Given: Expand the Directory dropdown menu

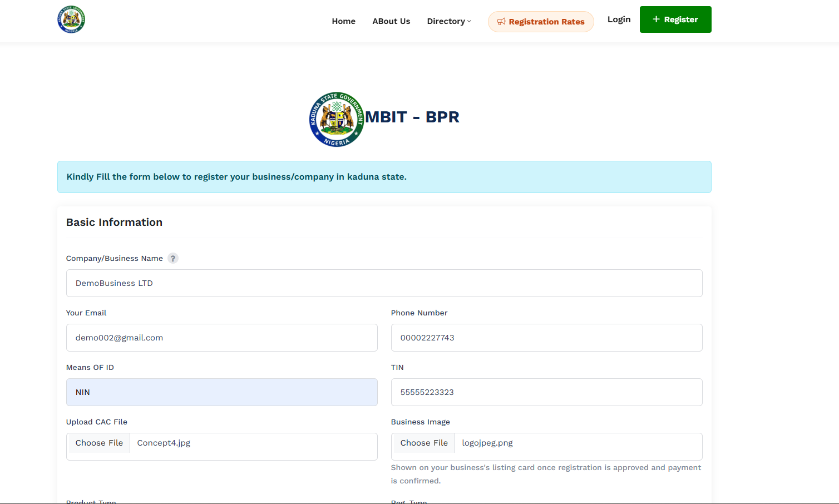Looking at the screenshot, I should point(449,21).
